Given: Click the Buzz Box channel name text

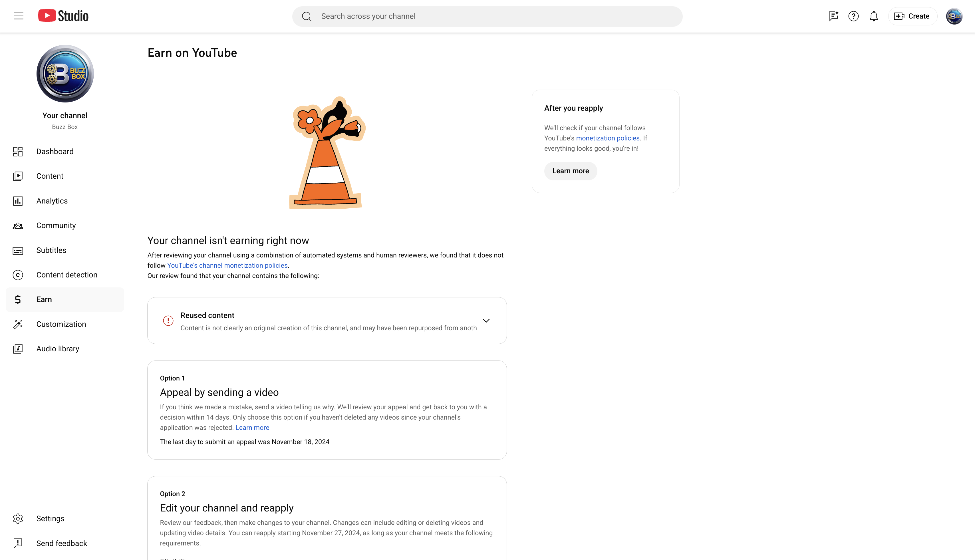Looking at the screenshot, I should [65, 127].
